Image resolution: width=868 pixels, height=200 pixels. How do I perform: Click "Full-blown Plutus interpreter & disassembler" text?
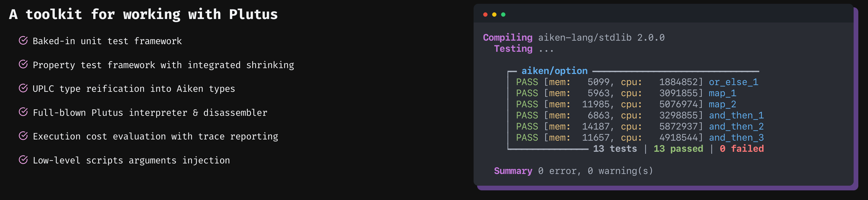[150, 113]
